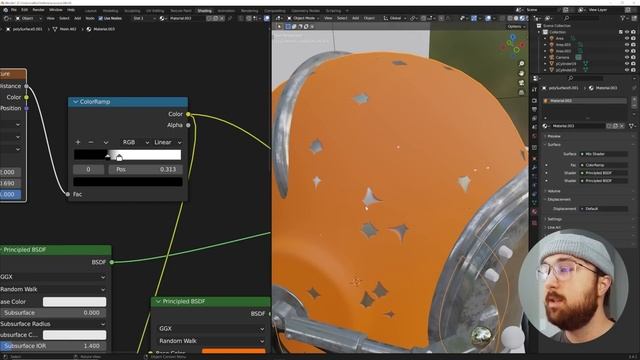Click the outliner search magnifier icon
Image resolution: width=640 pixels, height=360 pixels.
567,18
